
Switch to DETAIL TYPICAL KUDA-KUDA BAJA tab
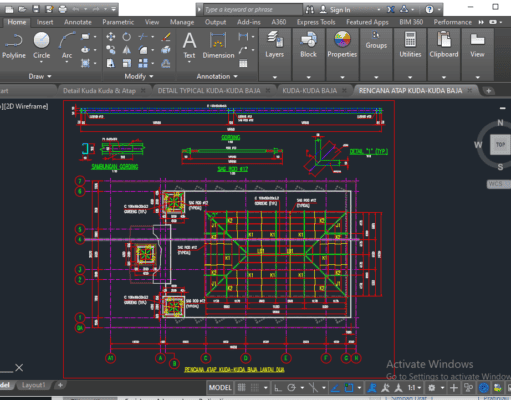(x=209, y=90)
